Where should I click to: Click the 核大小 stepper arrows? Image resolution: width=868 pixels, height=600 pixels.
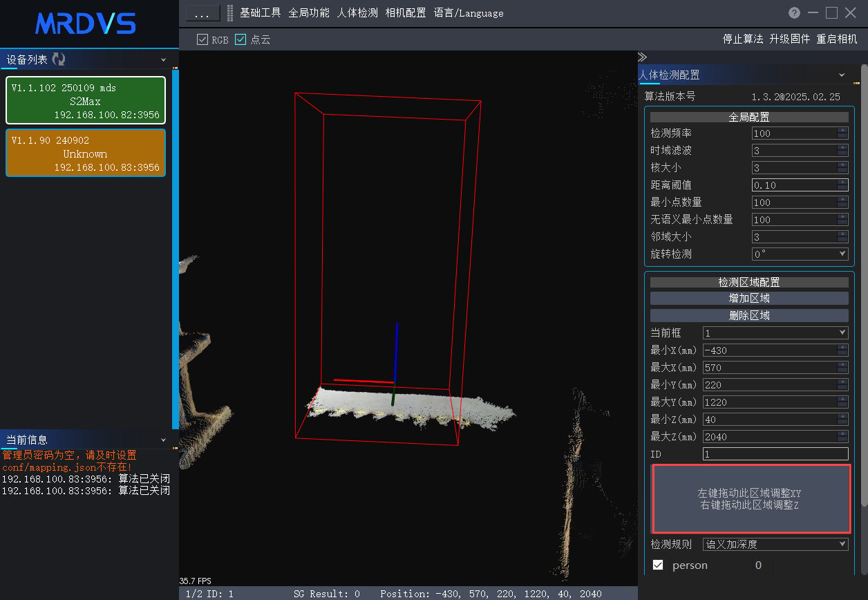pyautogui.click(x=842, y=167)
